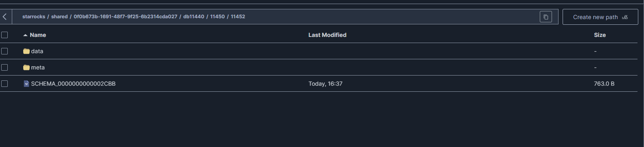The image size is (644, 147).
Task: Go to starrocks bucket breadcrumb
Action: coord(34,17)
